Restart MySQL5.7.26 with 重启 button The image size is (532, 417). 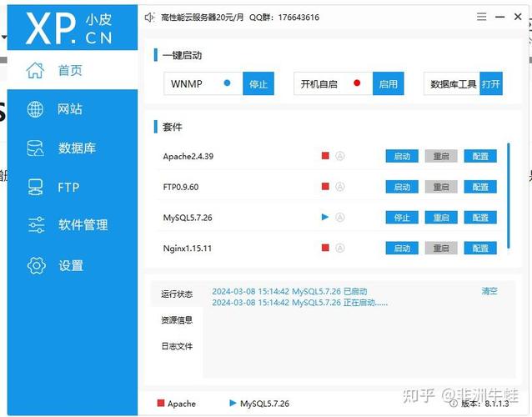(441, 217)
